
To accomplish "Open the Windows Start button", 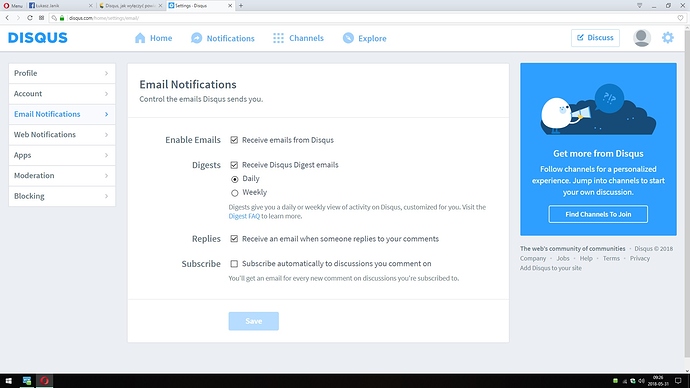I will coord(8,381).
